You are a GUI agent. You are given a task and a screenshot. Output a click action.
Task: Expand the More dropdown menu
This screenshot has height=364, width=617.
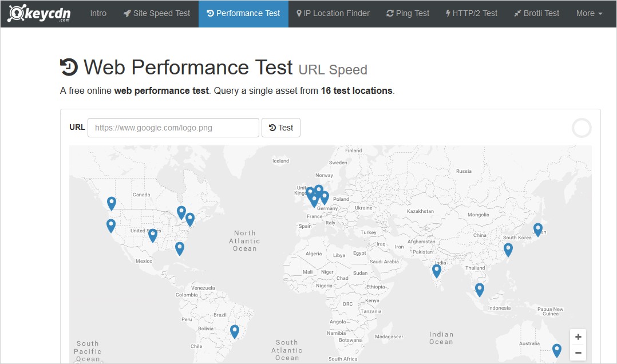(x=589, y=14)
